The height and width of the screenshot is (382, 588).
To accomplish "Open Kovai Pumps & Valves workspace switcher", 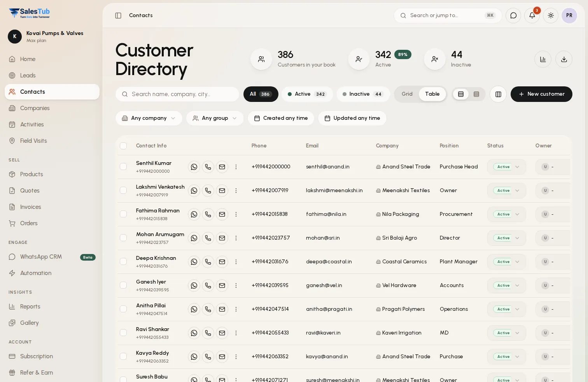I will (x=52, y=37).
